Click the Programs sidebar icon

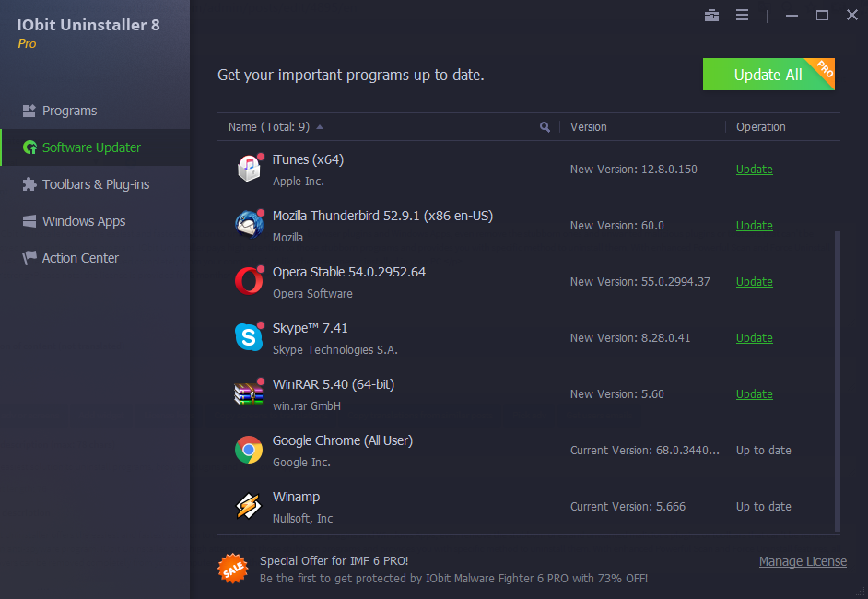[x=29, y=111]
